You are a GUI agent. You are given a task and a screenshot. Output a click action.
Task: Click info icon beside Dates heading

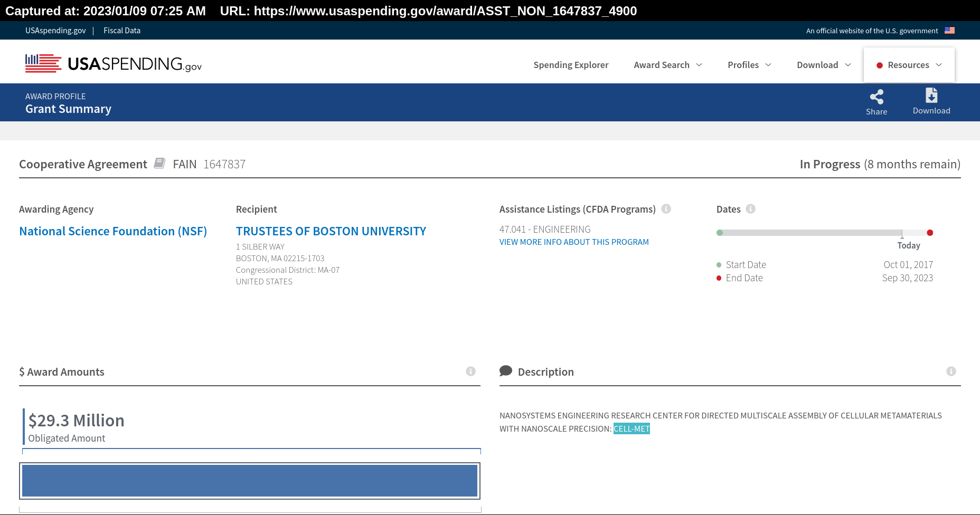click(x=750, y=208)
